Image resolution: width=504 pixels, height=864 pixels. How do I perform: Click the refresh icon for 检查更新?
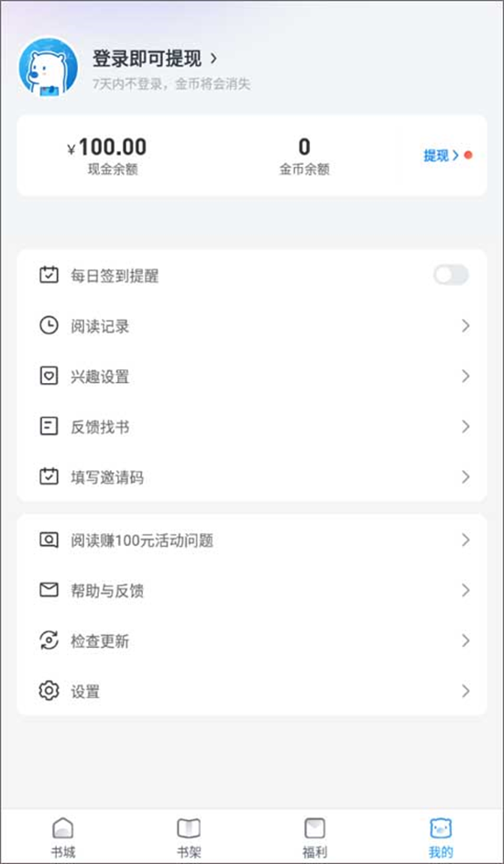click(49, 640)
